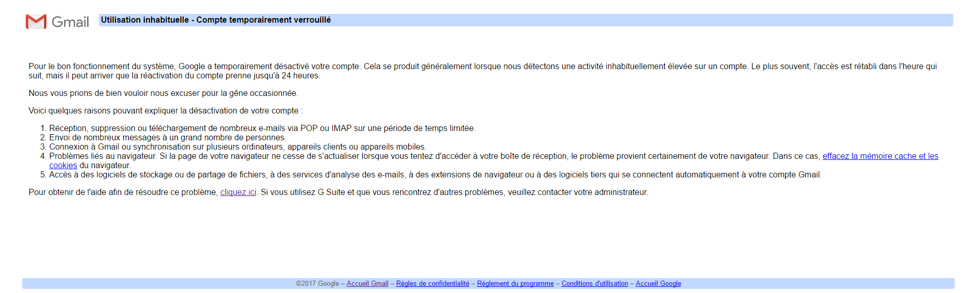Screen dimensions: 980x293
Task: Click the paragraph starting 'Pour le bon fonctionnement du système'
Action: coord(483,71)
